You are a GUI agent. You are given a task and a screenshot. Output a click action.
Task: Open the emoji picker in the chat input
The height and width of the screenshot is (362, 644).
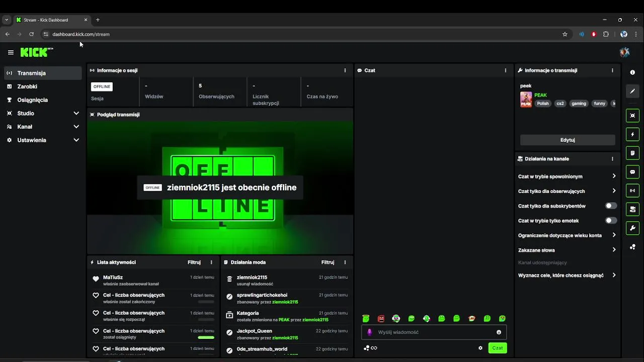[499, 332]
